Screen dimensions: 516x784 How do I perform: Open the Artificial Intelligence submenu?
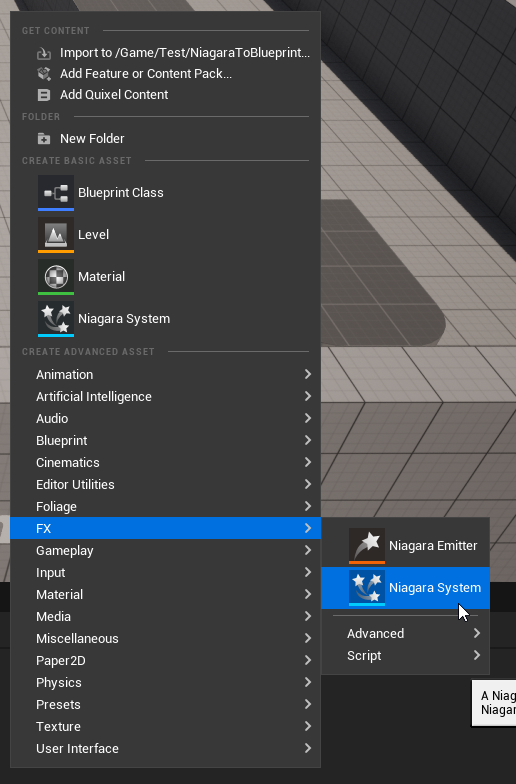coord(165,396)
